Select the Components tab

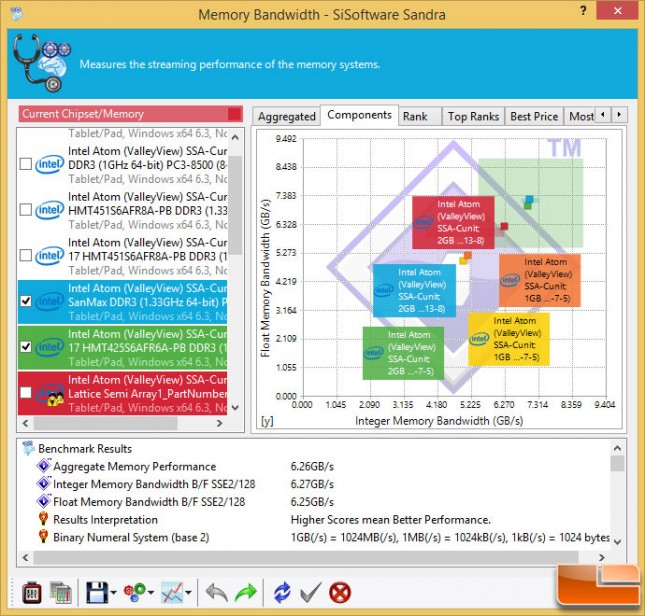click(x=359, y=115)
